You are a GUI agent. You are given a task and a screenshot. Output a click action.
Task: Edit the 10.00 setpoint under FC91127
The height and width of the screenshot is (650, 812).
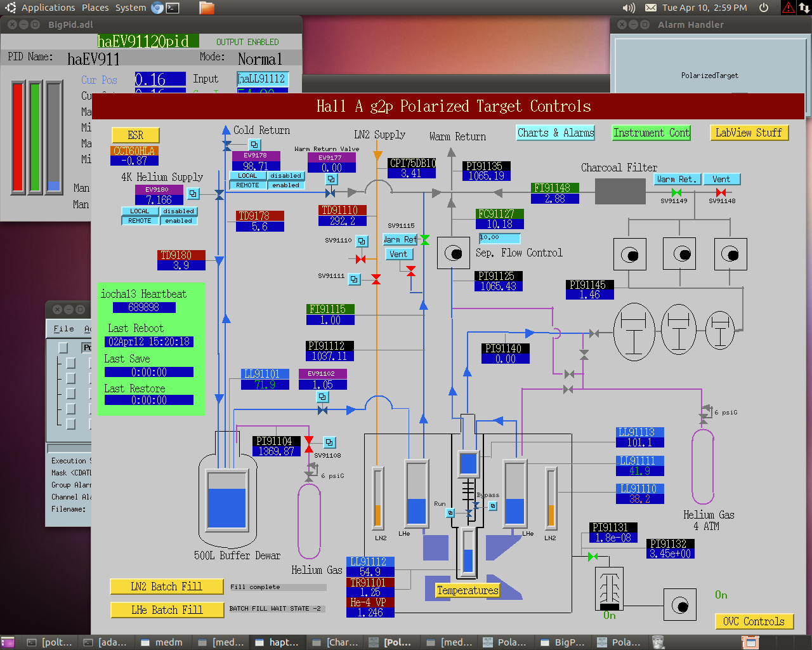pyautogui.click(x=499, y=238)
